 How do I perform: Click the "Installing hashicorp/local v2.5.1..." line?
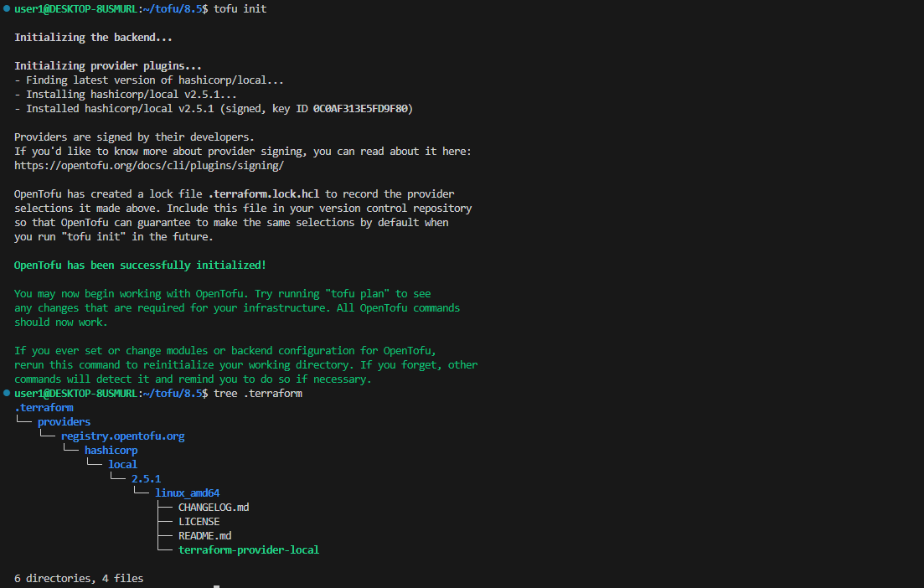coord(126,95)
